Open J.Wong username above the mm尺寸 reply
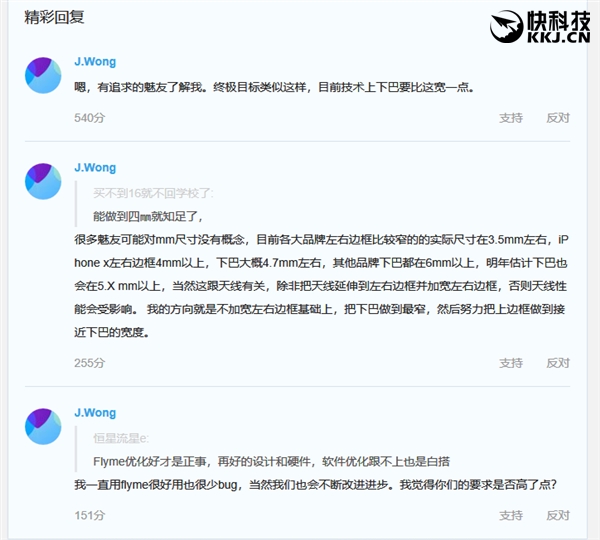 (95, 168)
